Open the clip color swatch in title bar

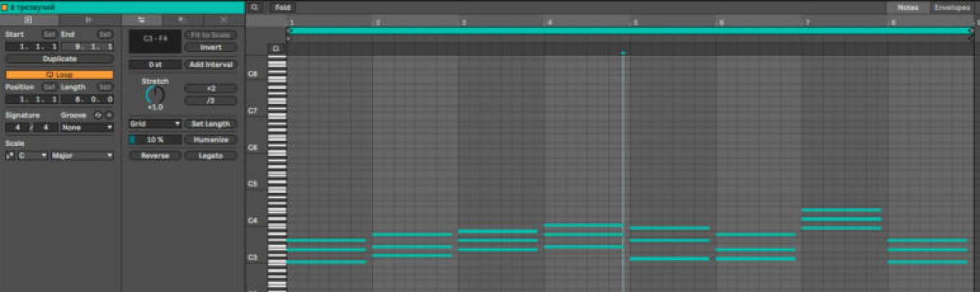tap(5, 7)
